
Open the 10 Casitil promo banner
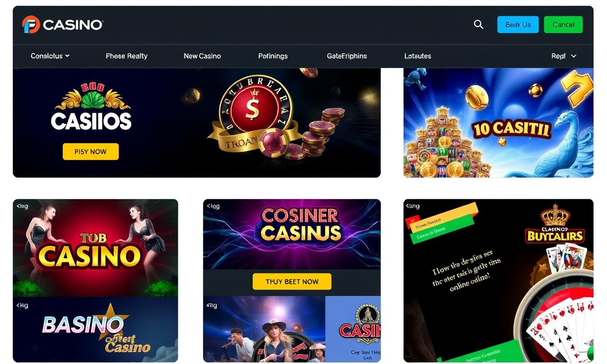pyautogui.click(x=498, y=123)
